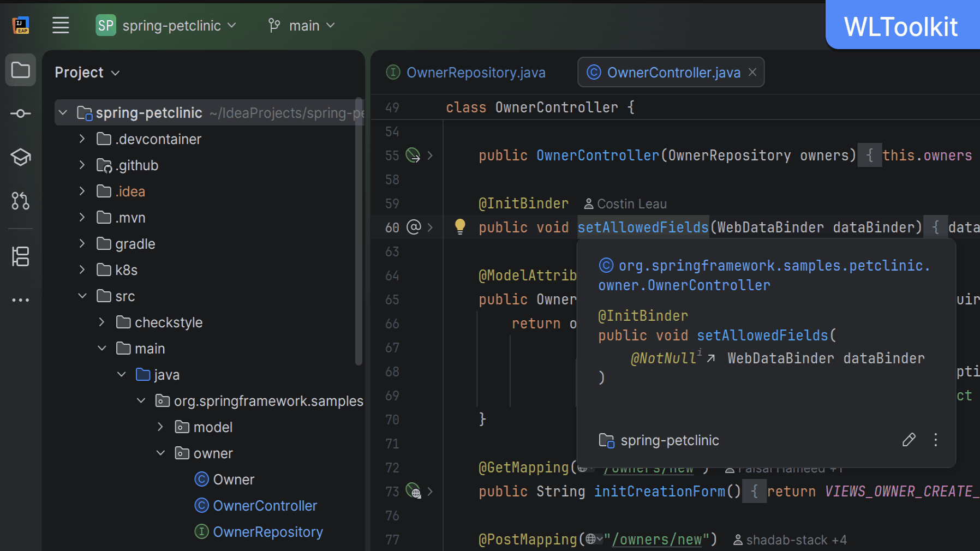Show more tool windows ellipsis
The height and width of the screenshot is (551, 980).
pos(21,300)
